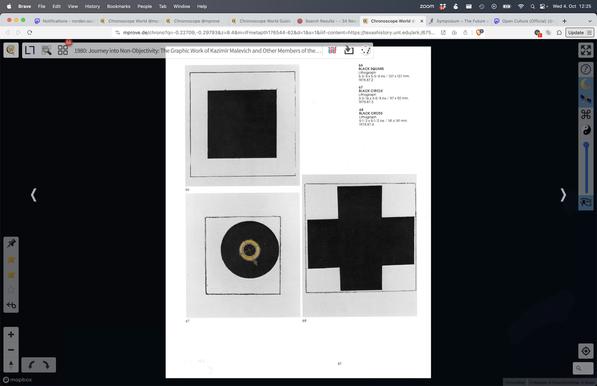This screenshot has height=386, width=597.
Task: Click the Wi-Fi status icon
Action: pos(520,6)
